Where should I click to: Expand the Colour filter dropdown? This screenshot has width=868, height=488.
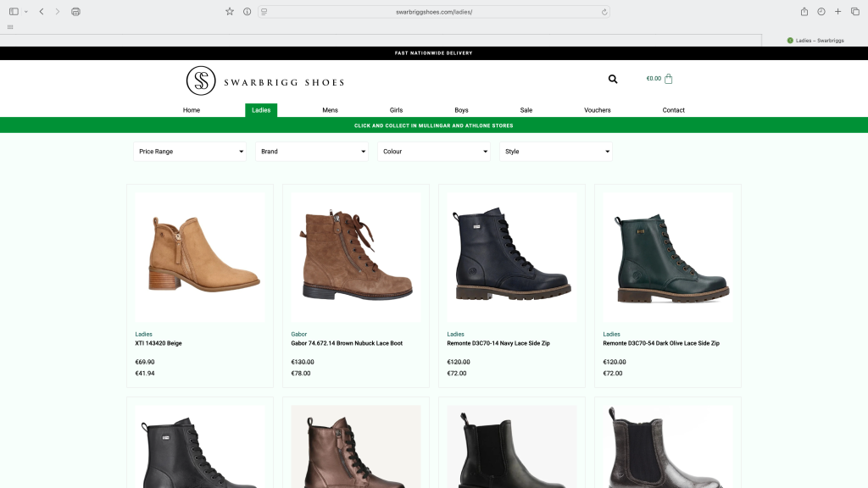click(x=434, y=152)
